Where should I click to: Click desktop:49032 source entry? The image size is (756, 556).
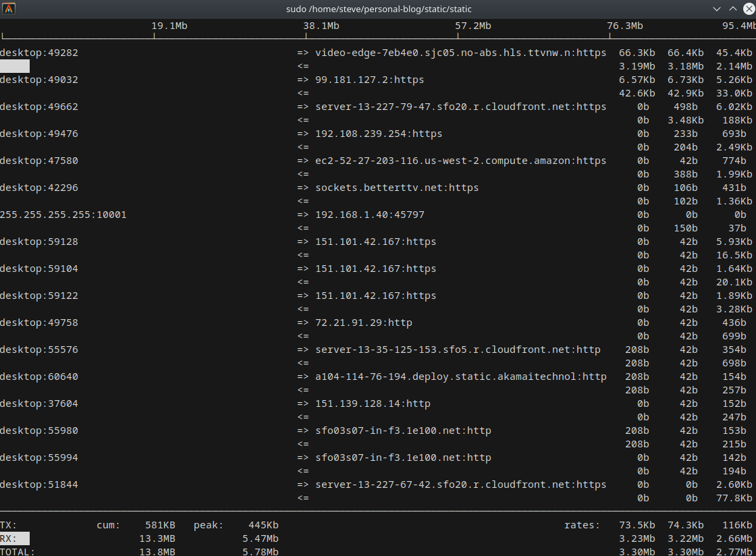[x=39, y=80]
